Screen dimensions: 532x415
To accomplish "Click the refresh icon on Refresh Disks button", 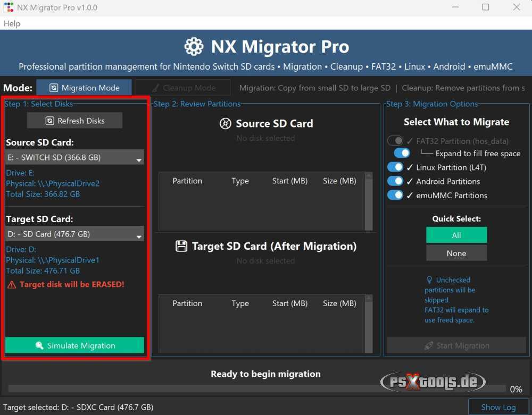I will pyautogui.click(x=48, y=121).
